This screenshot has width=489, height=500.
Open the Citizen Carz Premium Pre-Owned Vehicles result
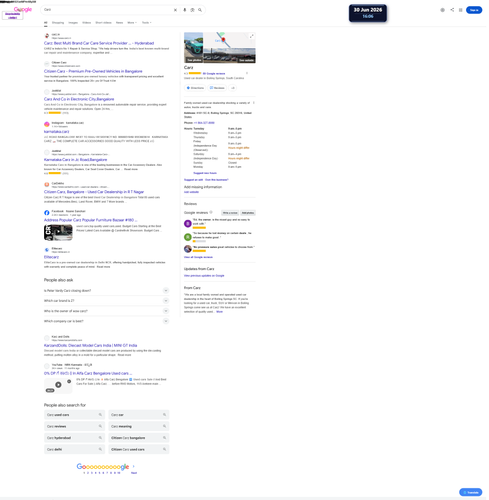coord(93,71)
